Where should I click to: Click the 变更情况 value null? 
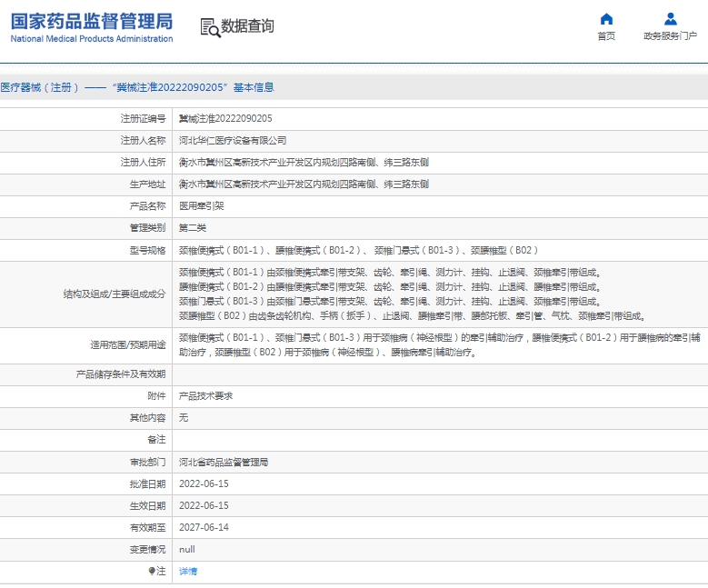[187, 549]
